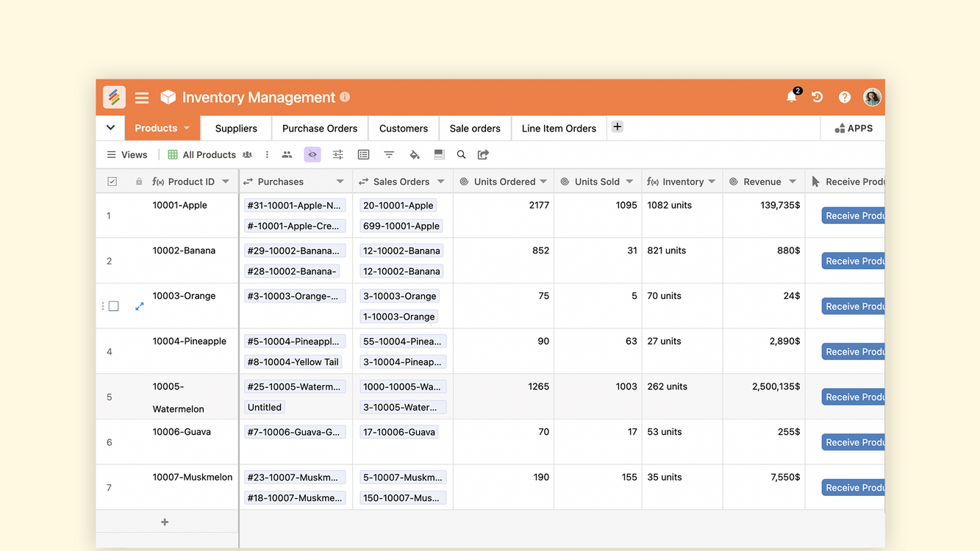The image size is (980, 551).
Task: Click the hamburger menu beside the logo
Action: [x=142, y=98]
